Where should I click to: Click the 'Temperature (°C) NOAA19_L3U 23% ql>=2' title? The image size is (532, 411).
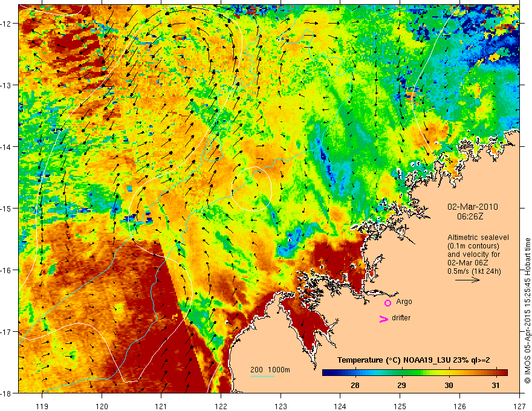click(x=414, y=360)
